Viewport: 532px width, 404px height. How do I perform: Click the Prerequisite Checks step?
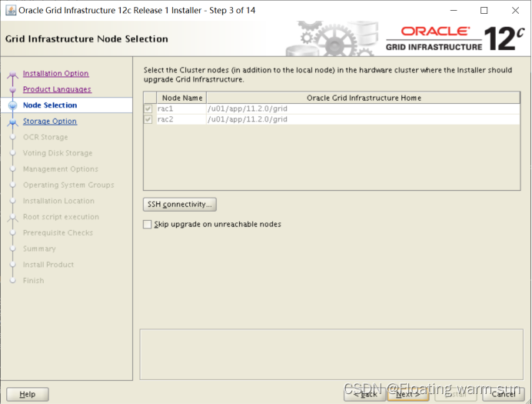tap(58, 233)
